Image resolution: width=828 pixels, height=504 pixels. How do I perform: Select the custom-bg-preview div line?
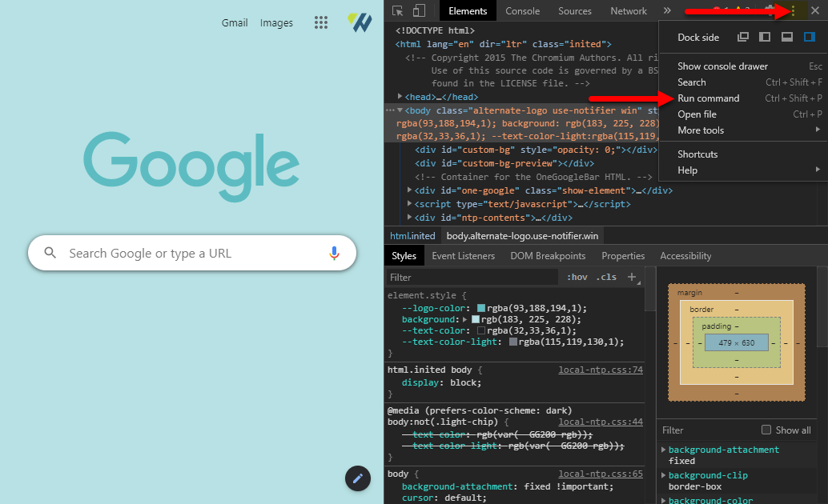[504, 163]
